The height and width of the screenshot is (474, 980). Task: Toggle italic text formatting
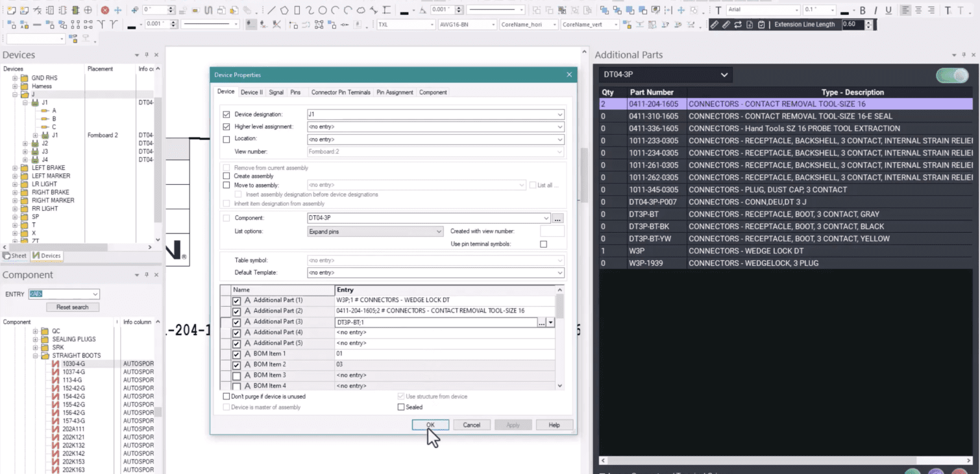coord(876,10)
